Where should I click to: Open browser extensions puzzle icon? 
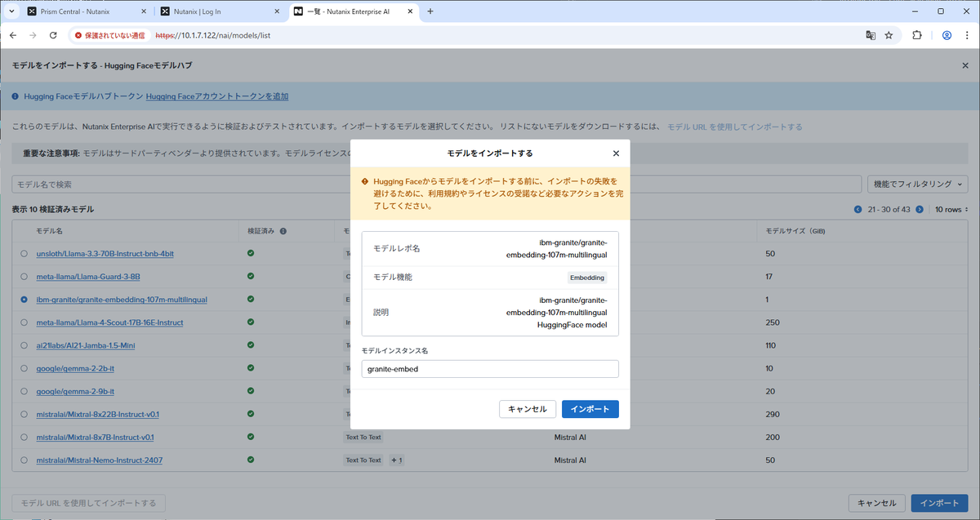click(916, 36)
